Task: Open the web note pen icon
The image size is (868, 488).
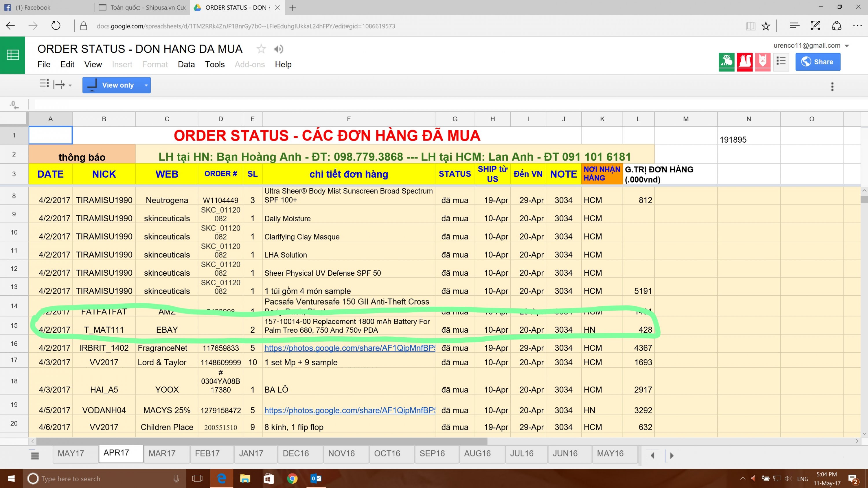Action: (x=815, y=26)
